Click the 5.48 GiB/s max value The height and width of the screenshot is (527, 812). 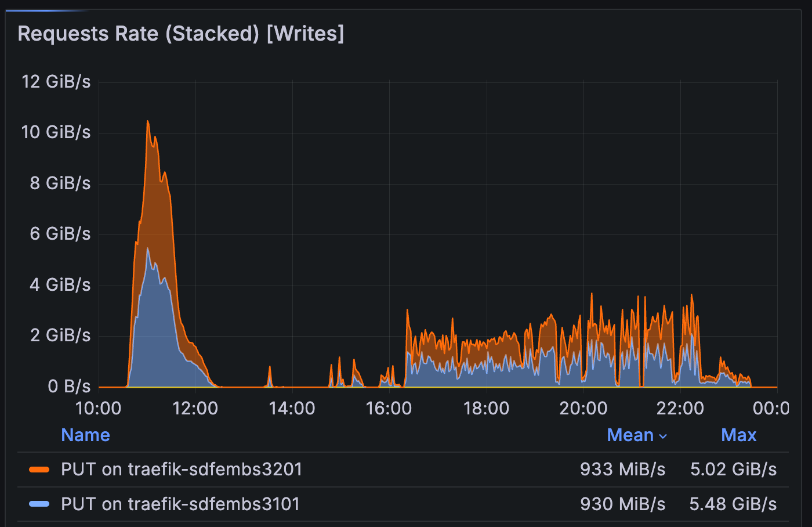pos(733,504)
